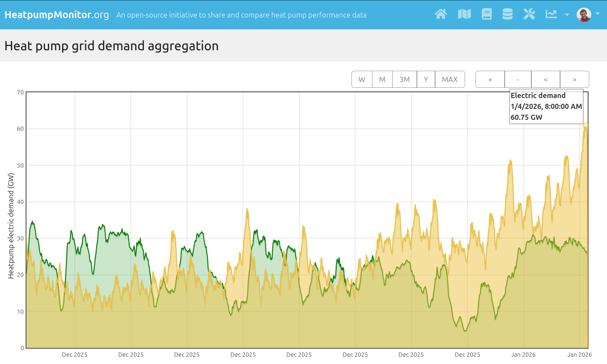This screenshot has height=364, width=607.
Task: Click the database stack icon
Action: pyautogui.click(x=507, y=14)
